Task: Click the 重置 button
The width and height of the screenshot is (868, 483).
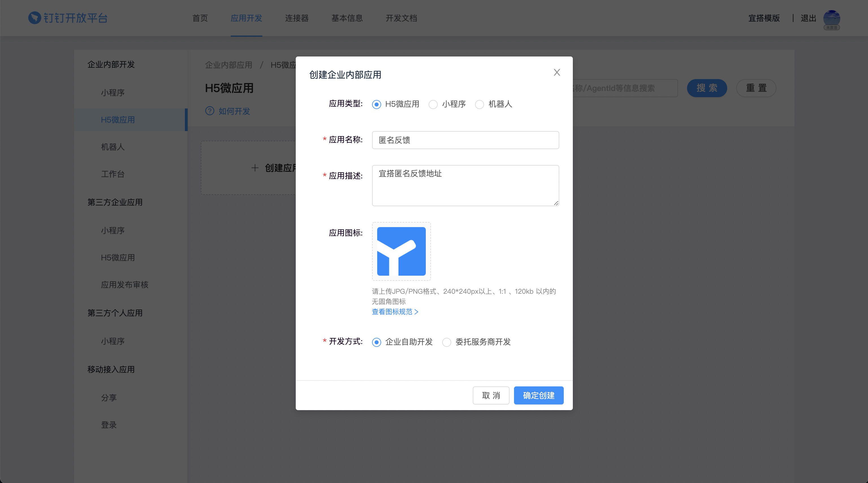Action: 756,88
